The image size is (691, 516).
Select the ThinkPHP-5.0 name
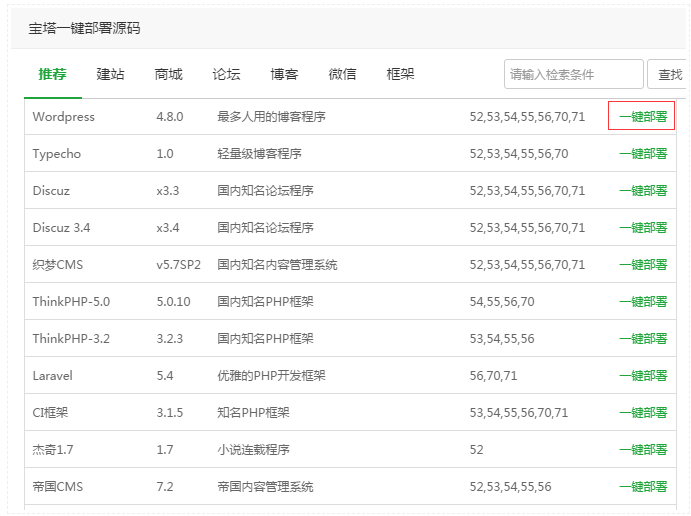tap(71, 302)
